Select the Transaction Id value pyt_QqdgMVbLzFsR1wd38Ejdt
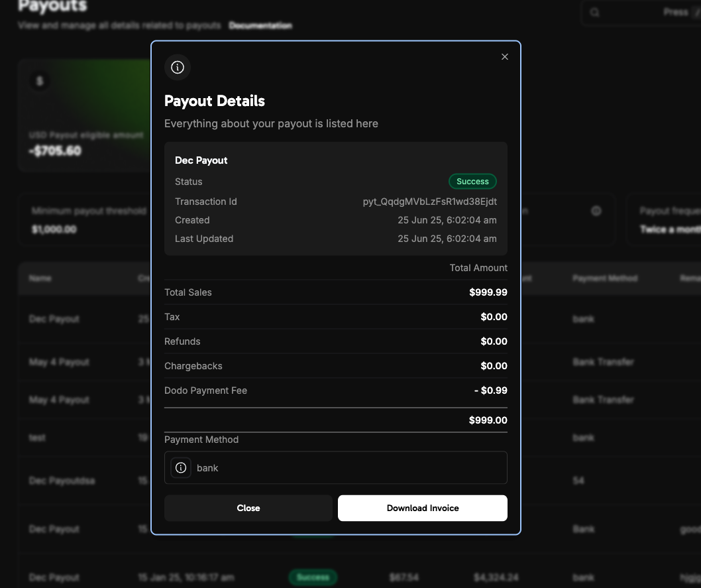 point(429,201)
